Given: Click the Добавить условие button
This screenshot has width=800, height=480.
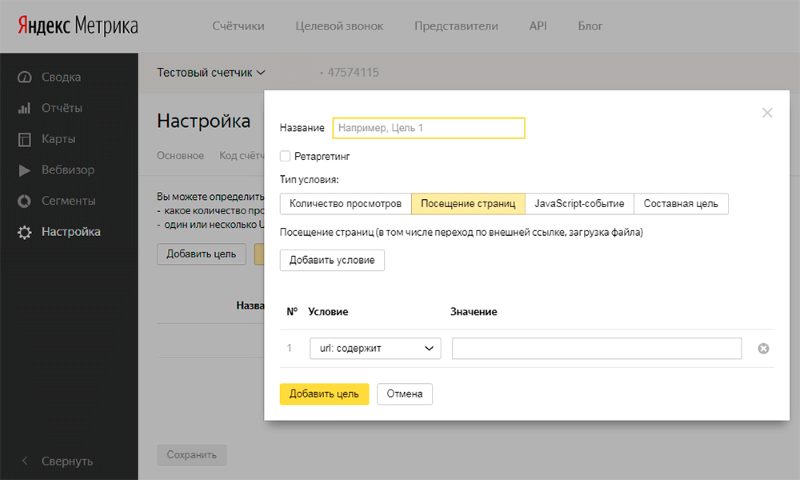Looking at the screenshot, I should click(x=332, y=260).
